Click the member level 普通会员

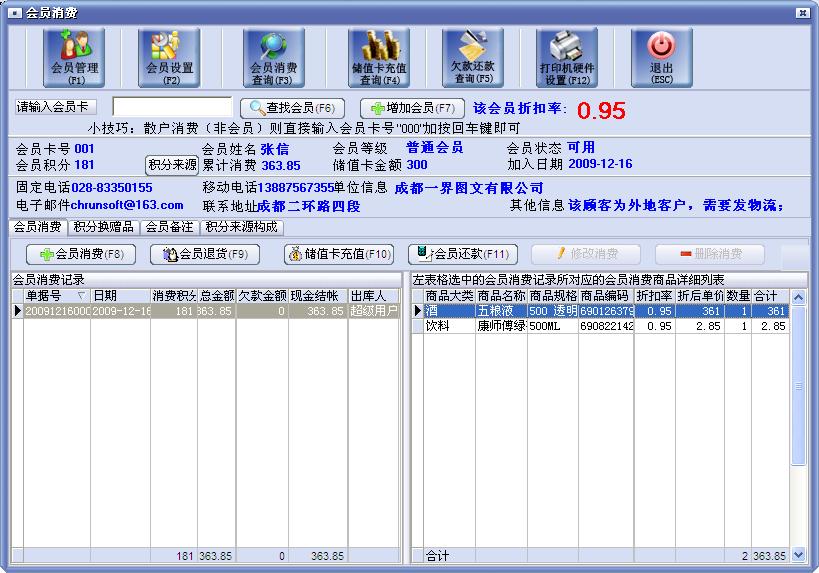(435, 147)
